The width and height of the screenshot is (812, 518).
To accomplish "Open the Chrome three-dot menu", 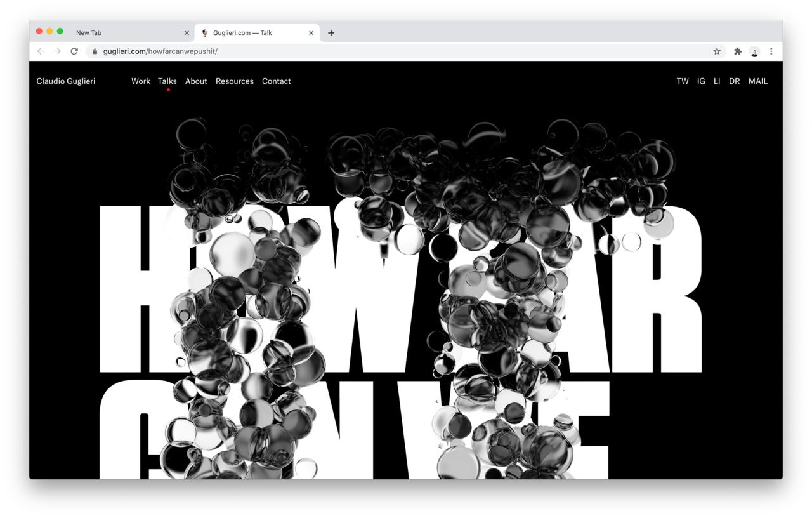I will point(771,51).
